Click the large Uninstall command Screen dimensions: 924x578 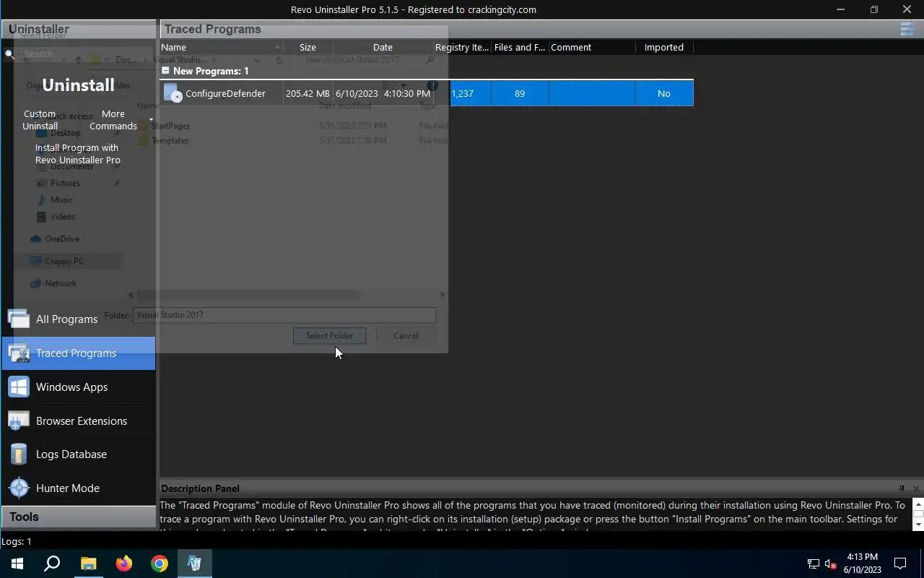click(78, 85)
